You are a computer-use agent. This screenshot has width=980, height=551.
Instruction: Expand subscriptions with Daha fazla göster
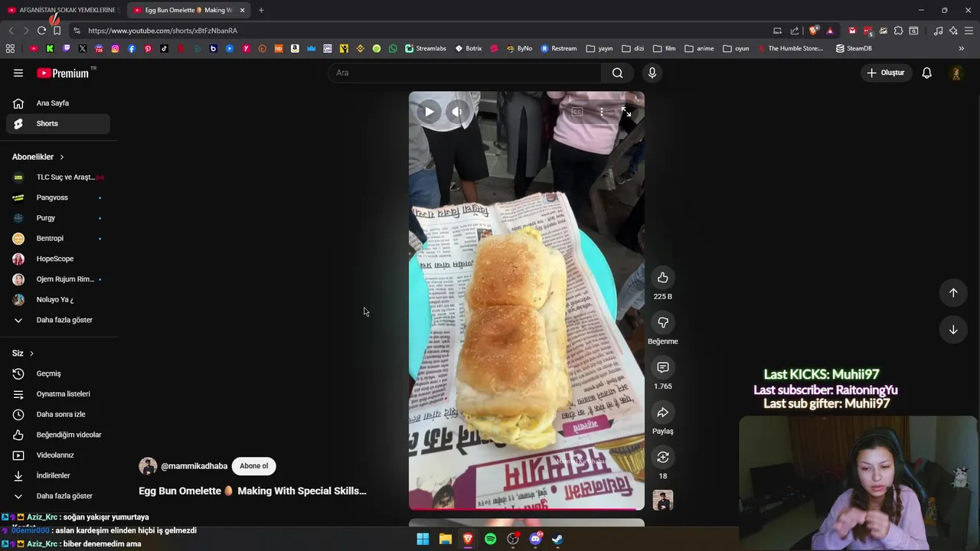pos(58,320)
